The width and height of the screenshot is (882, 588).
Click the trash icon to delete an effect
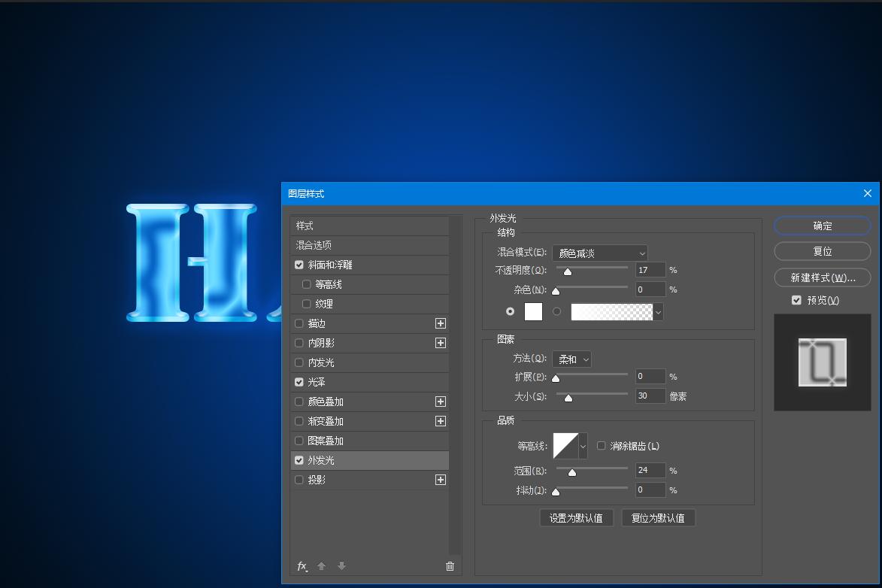pos(450,566)
